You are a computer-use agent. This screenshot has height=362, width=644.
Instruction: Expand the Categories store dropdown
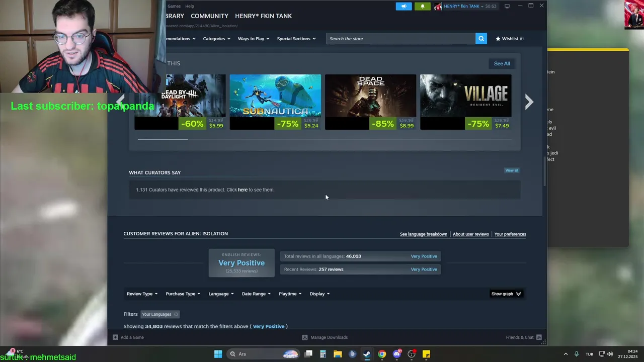217,39
